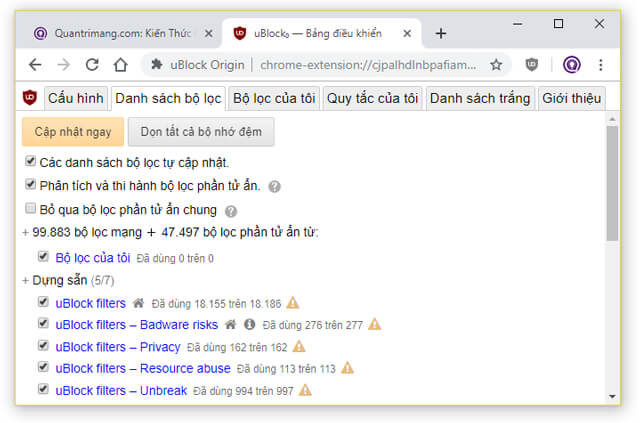This screenshot has height=423, width=640.
Task: Click warning triangle on Unbreak row
Action: pos(305,390)
